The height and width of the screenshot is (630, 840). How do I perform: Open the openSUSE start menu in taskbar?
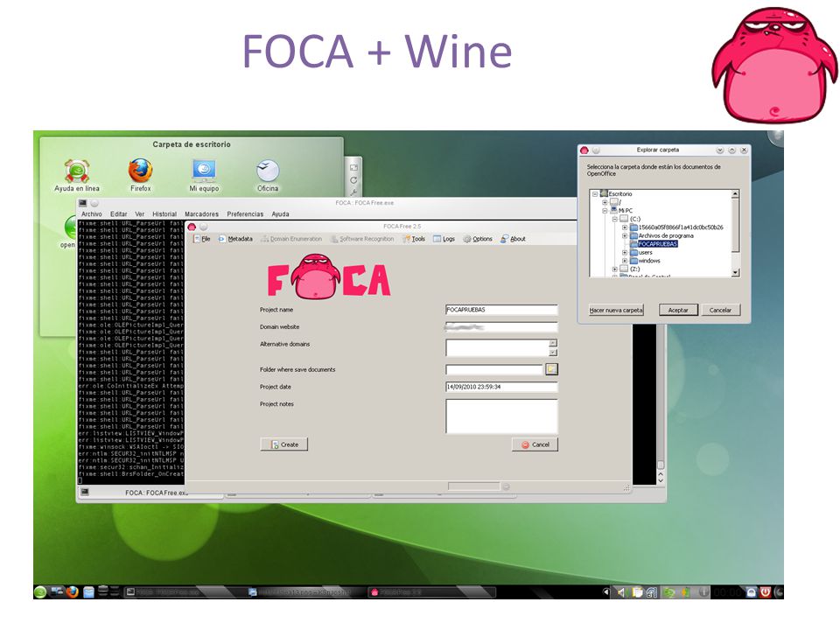click(40, 592)
